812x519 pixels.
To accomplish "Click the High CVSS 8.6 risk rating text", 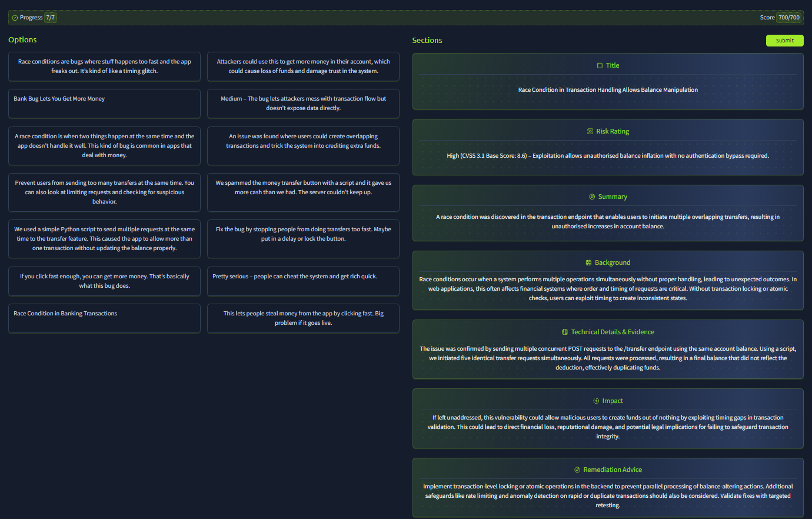I will [608, 156].
